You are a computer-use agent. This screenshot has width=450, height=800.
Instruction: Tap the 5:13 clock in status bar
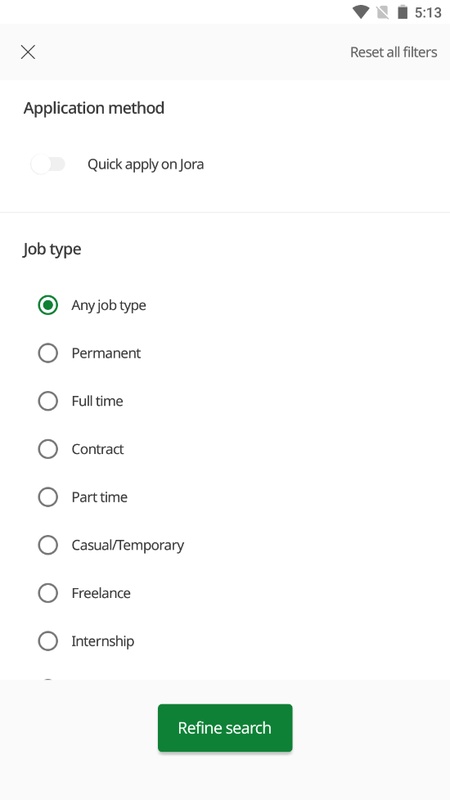pyautogui.click(x=428, y=12)
